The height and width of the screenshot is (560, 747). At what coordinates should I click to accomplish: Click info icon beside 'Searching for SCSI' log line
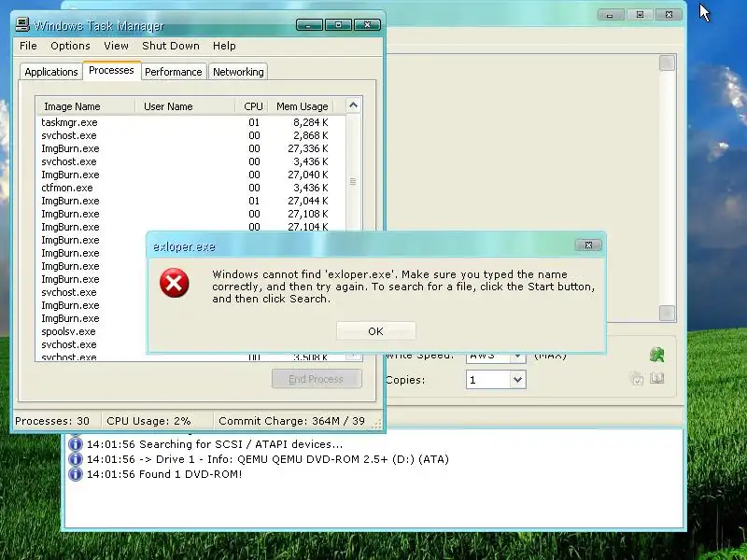click(x=76, y=444)
